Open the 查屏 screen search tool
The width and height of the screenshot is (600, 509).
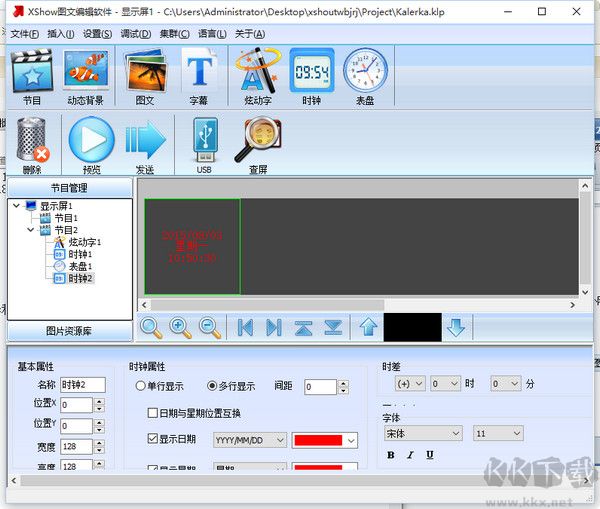click(x=257, y=140)
